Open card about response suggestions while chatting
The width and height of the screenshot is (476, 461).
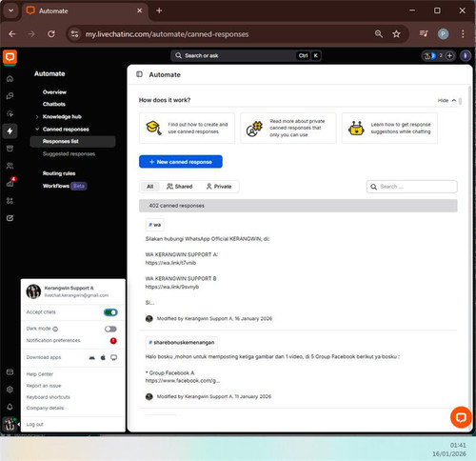389,128
